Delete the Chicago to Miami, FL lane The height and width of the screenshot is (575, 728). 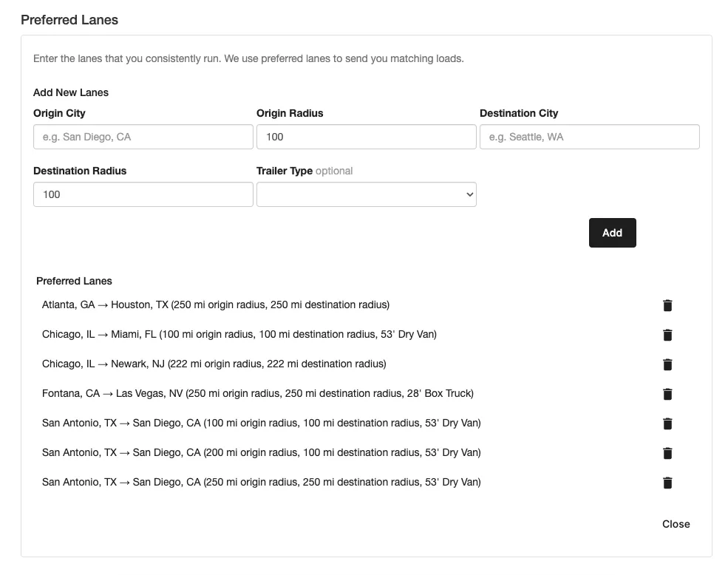pos(667,335)
